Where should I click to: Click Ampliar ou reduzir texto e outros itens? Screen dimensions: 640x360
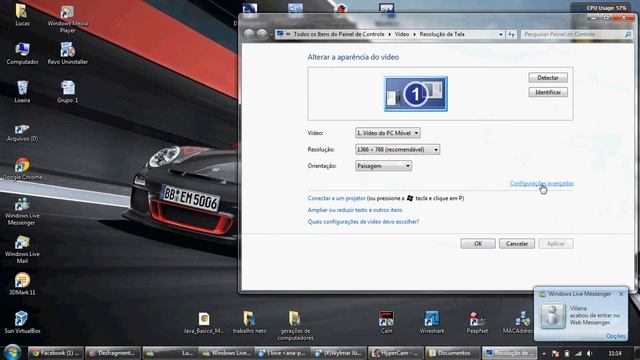click(355, 210)
